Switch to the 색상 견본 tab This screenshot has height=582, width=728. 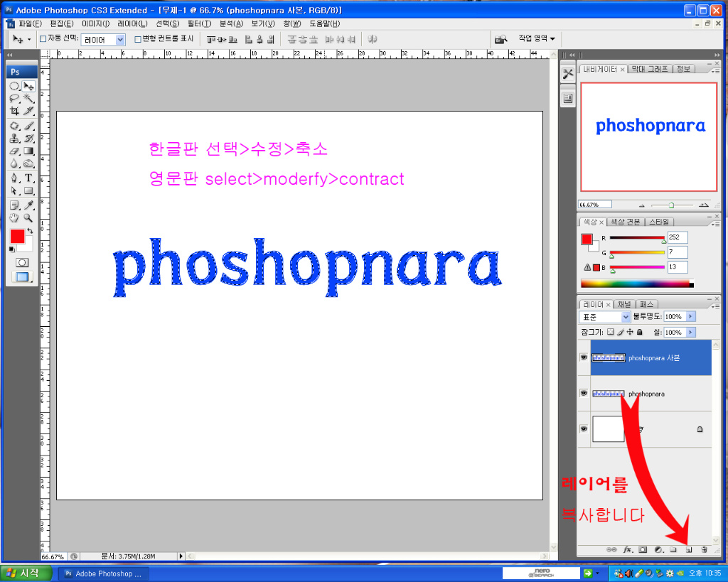click(x=625, y=222)
